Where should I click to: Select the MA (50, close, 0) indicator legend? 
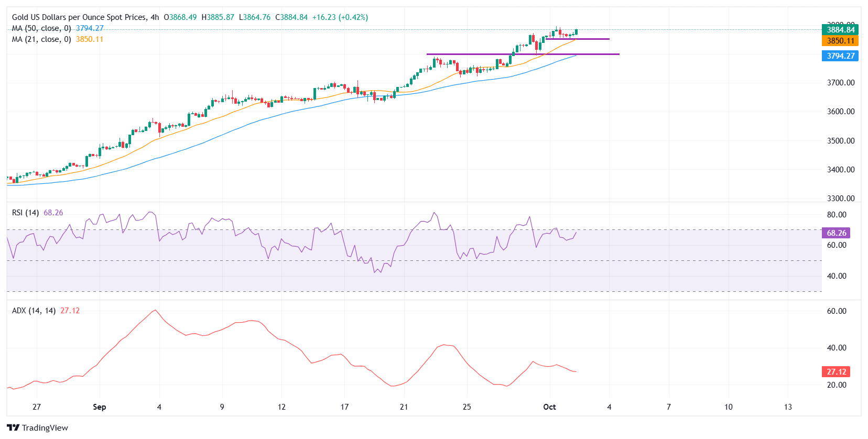tap(41, 28)
